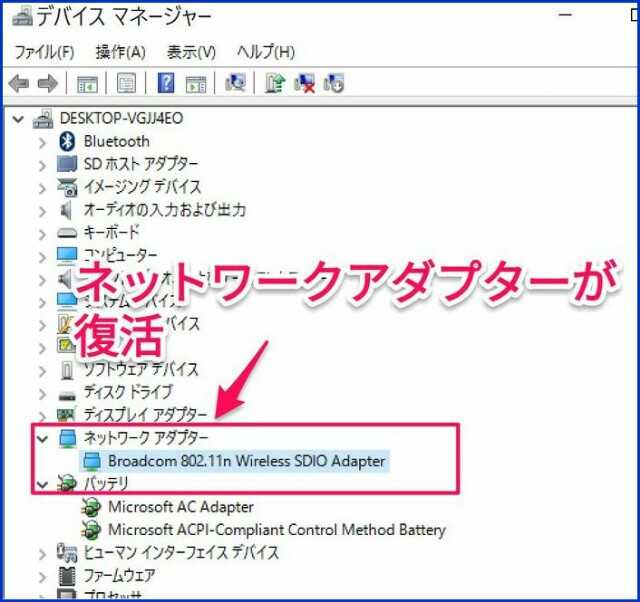The height and width of the screenshot is (602, 640).
Task: Expand the ファームウェア category
Action: point(42,577)
